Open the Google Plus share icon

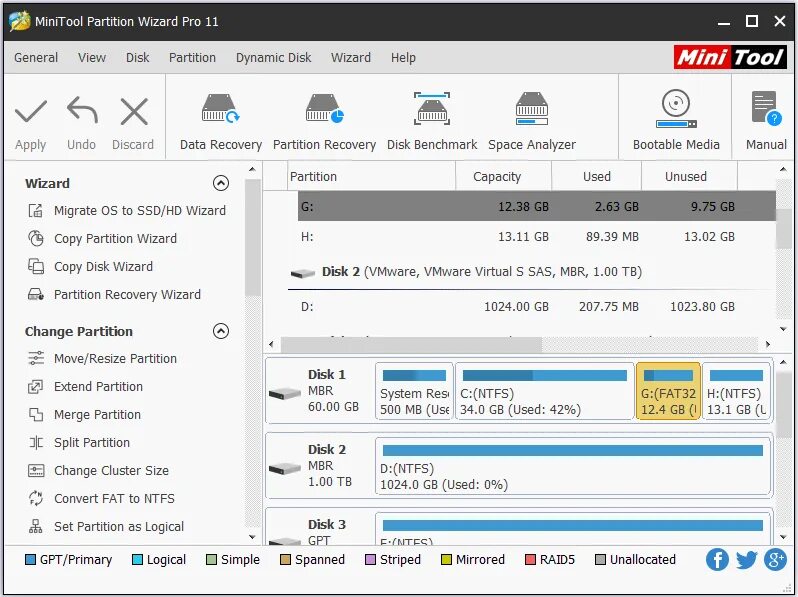pos(775,559)
